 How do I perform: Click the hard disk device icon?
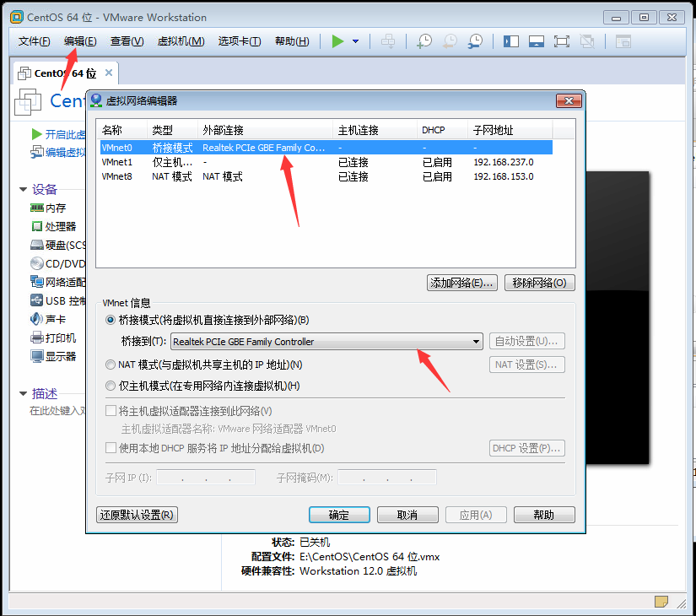(37, 245)
